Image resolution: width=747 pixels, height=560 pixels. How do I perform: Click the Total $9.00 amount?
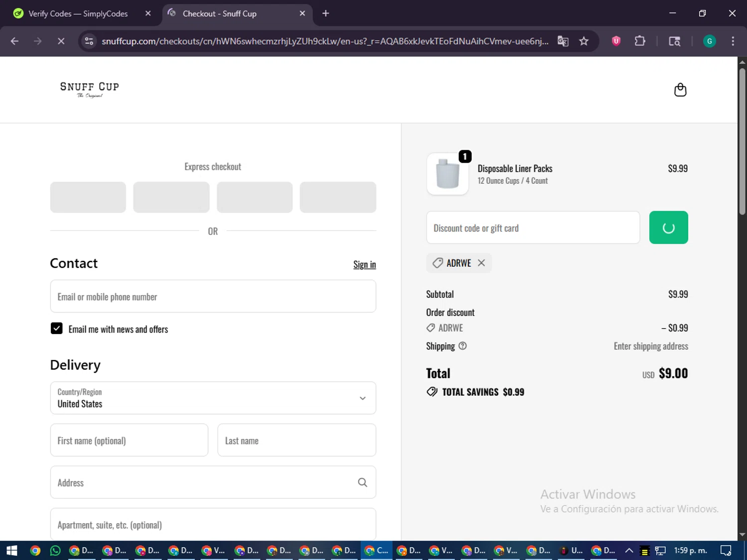pos(673,373)
